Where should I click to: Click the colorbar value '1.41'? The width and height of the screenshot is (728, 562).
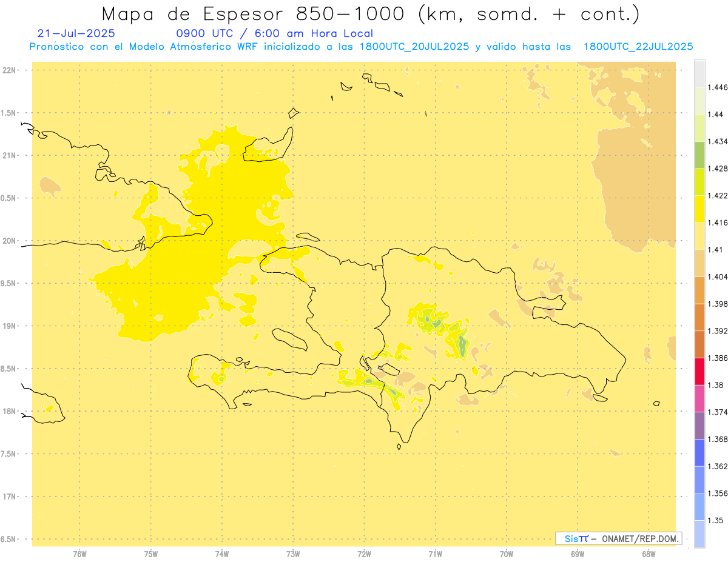click(x=715, y=250)
